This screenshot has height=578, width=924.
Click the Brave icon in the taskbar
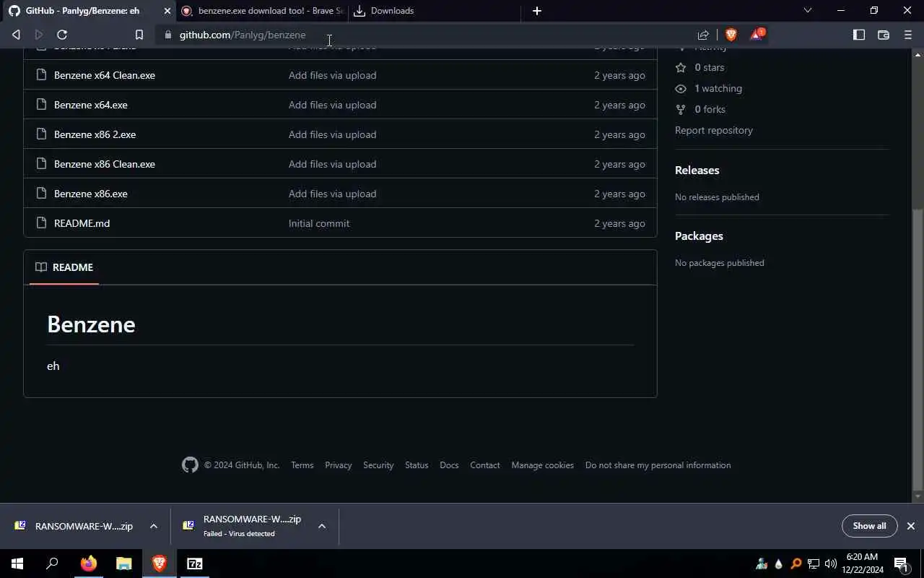[x=160, y=564]
